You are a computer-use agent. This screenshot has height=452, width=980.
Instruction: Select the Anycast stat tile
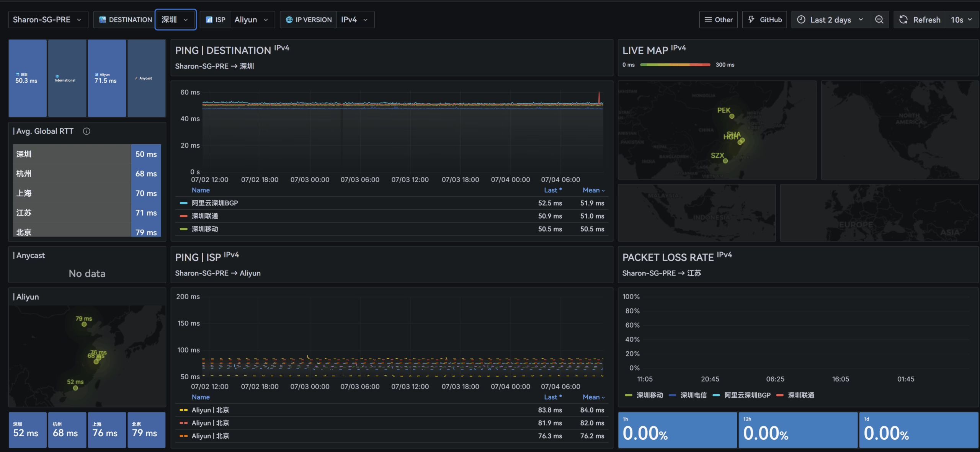[147, 78]
